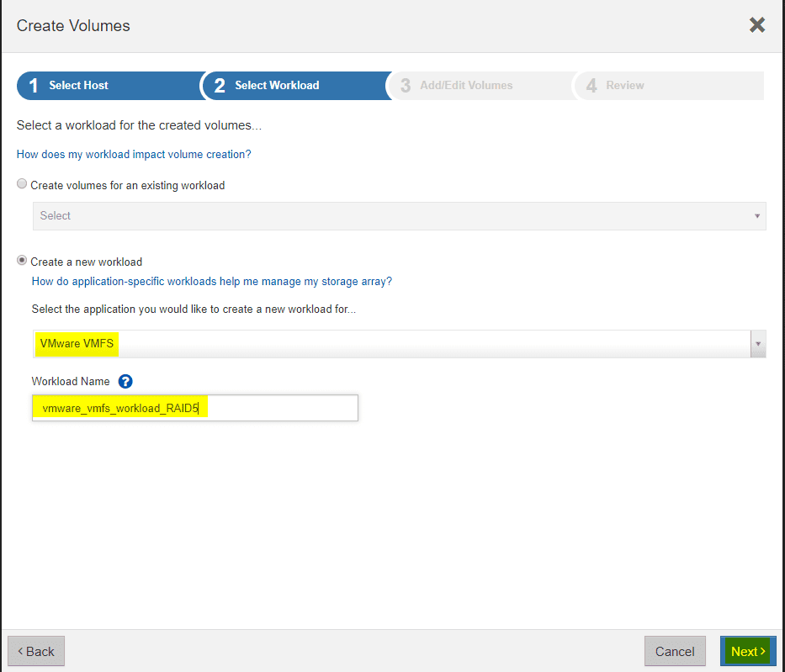Cancel the volume creation wizard
785x672 pixels.
[x=675, y=651]
